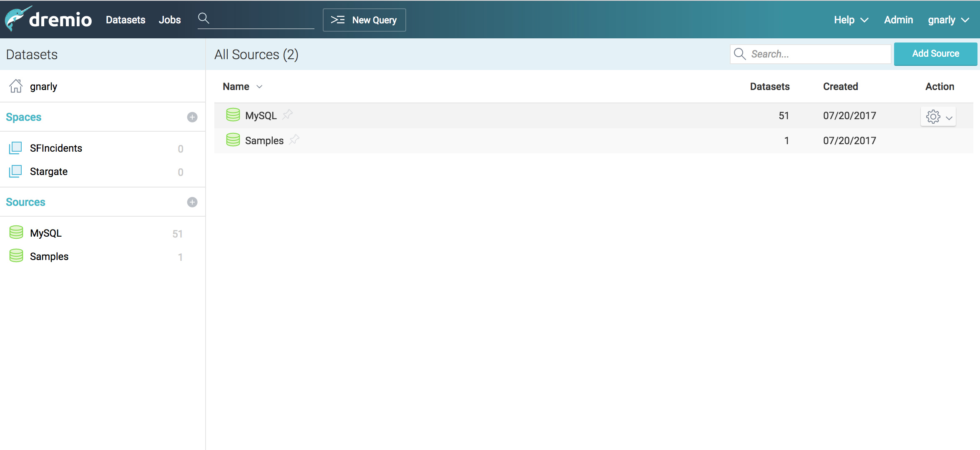The image size is (980, 450).
Task: Click the Datasets column header
Action: tap(770, 86)
